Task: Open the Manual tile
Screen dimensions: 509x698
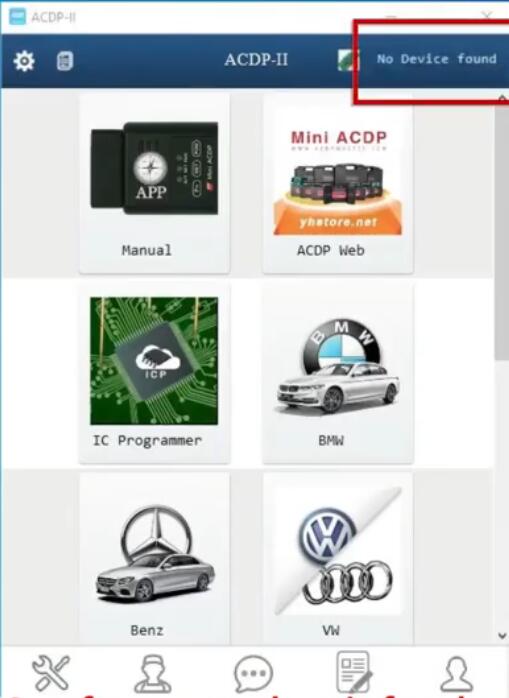Action: coord(155,183)
